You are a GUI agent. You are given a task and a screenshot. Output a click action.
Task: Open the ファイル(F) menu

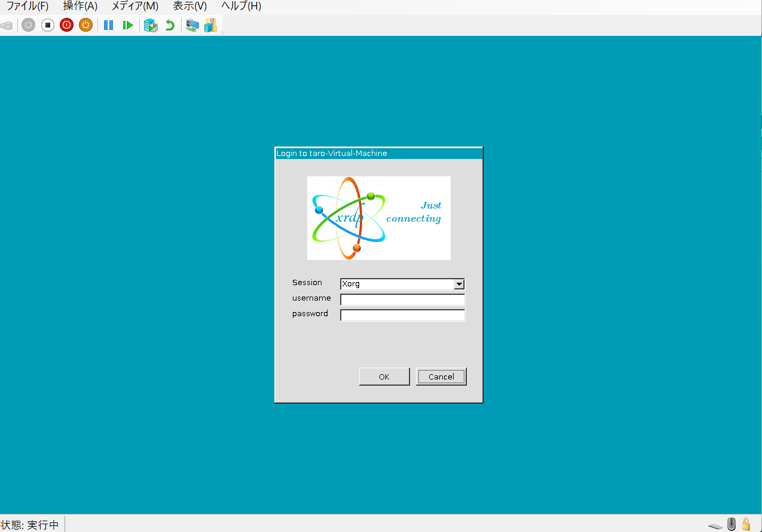point(27,6)
